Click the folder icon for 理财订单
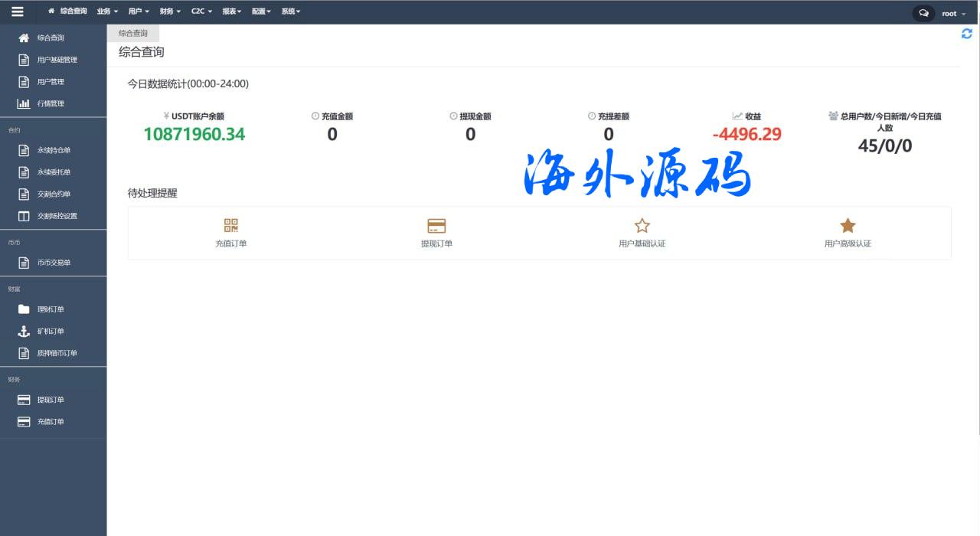Viewport: 980px width, 536px height. 24,309
